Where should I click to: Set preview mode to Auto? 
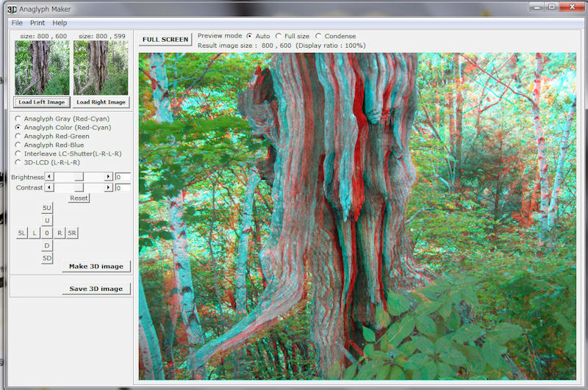[x=259, y=36]
